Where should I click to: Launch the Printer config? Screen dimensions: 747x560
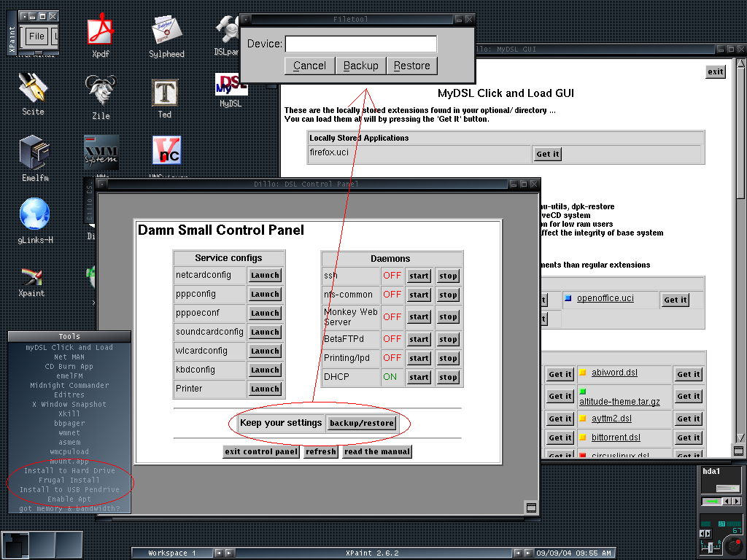pyautogui.click(x=265, y=389)
